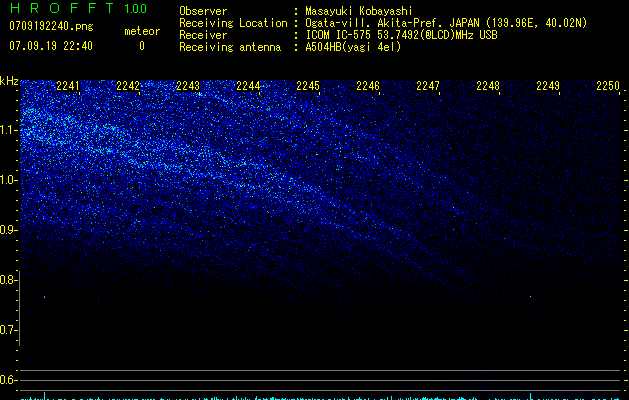Click the 0.6 kHz frequency label
Viewport: 629px width, 400px height.
(x=9, y=380)
